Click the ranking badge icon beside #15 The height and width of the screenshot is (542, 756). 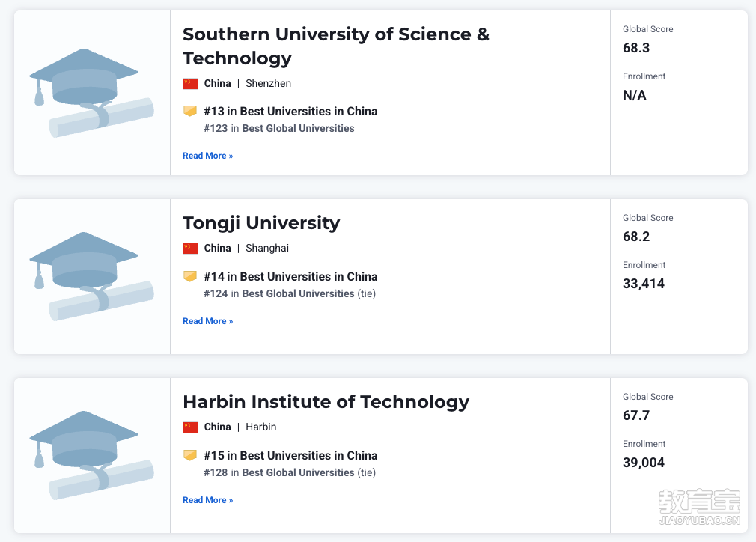click(x=190, y=455)
